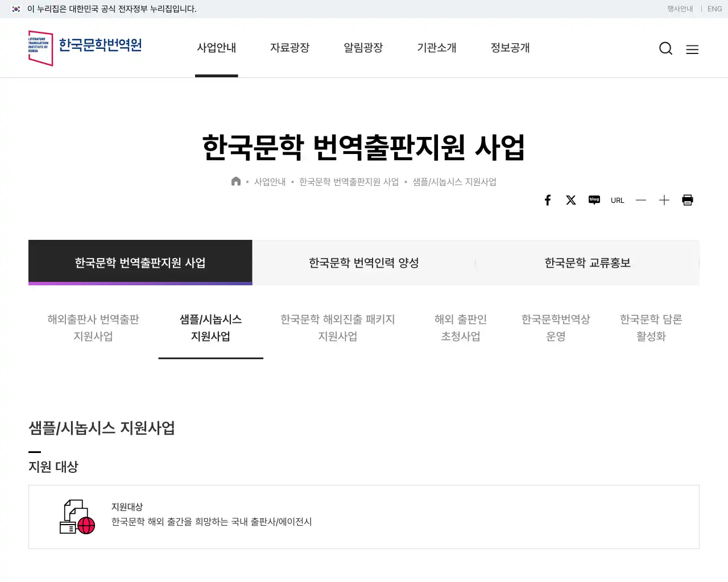
Task: Share page to Naver blog icon
Action: click(x=594, y=200)
